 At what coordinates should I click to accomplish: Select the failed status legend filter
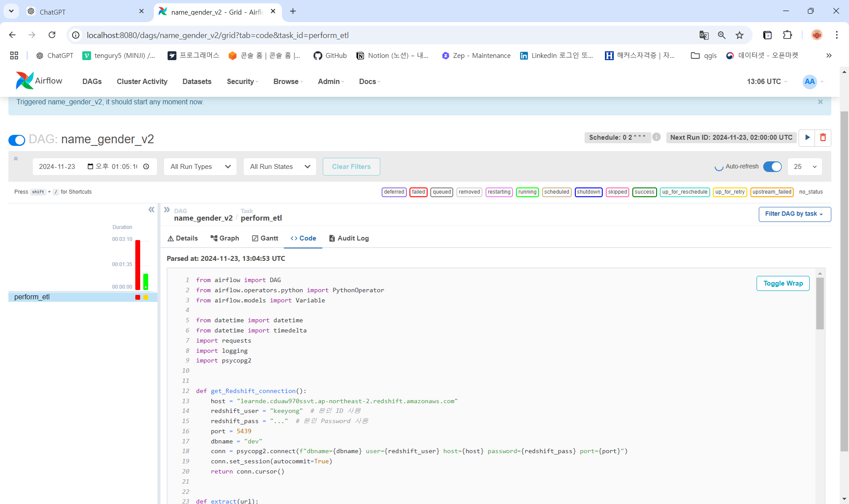[x=418, y=192]
